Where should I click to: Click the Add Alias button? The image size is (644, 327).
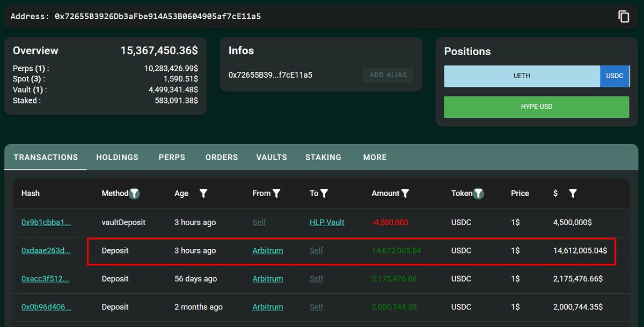tap(388, 75)
